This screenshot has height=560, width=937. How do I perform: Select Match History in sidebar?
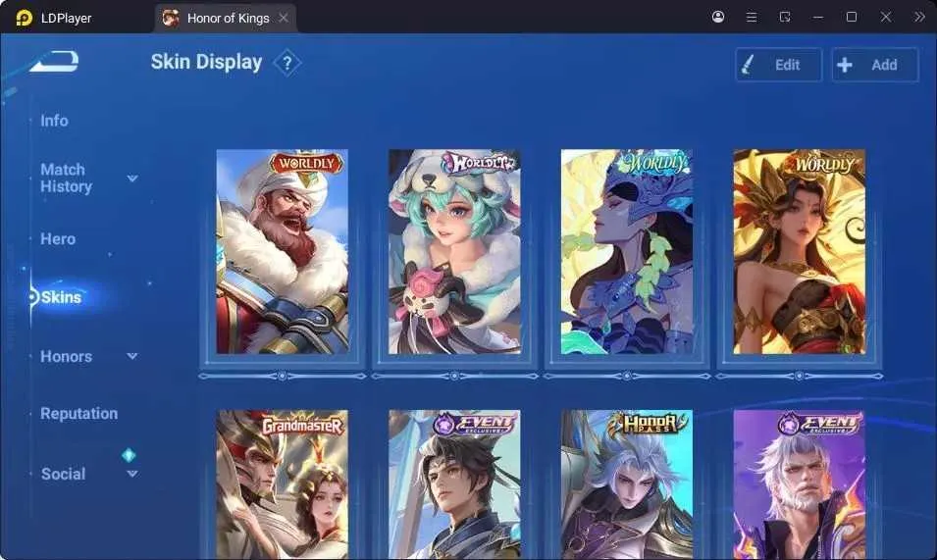coord(66,178)
